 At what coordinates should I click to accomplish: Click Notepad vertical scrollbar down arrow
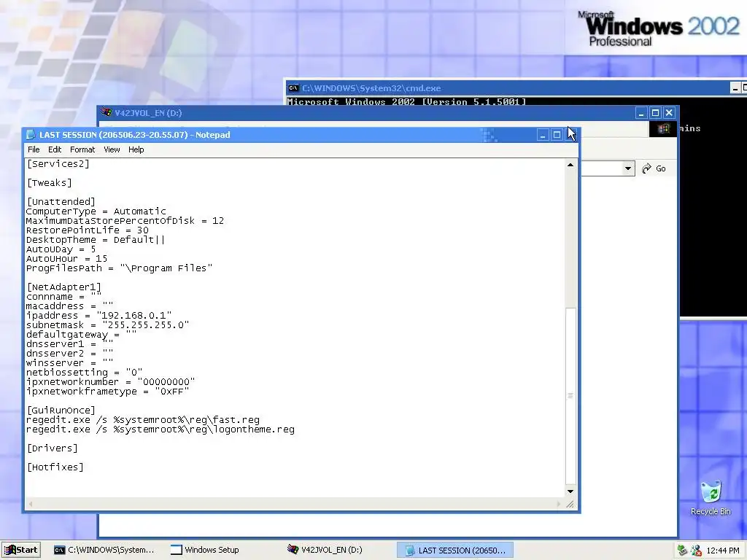[570, 491]
